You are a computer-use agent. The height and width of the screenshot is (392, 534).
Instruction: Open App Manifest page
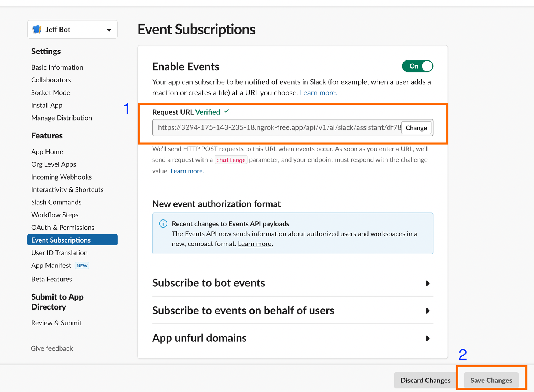51,266
